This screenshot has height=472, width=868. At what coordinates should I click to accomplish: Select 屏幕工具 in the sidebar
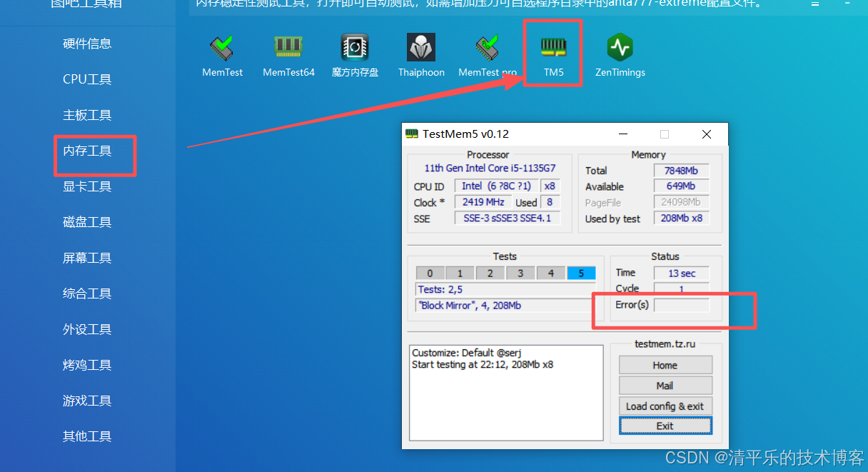87,258
